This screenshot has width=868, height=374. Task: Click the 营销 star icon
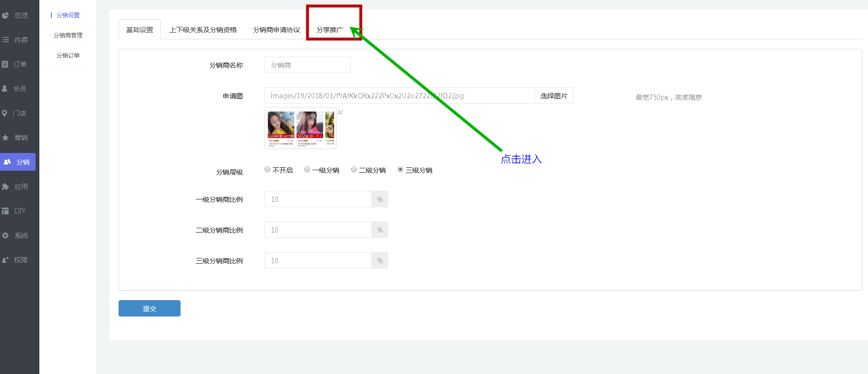(x=5, y=138)
